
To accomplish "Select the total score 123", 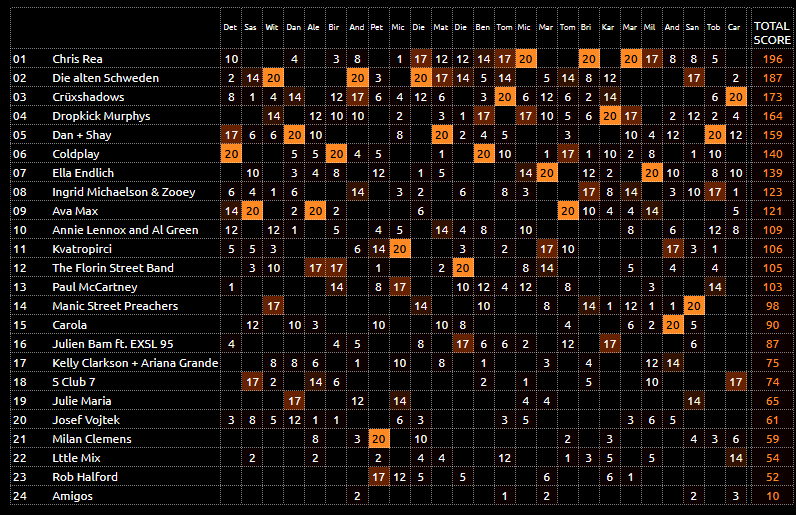I will pos(773,192).
